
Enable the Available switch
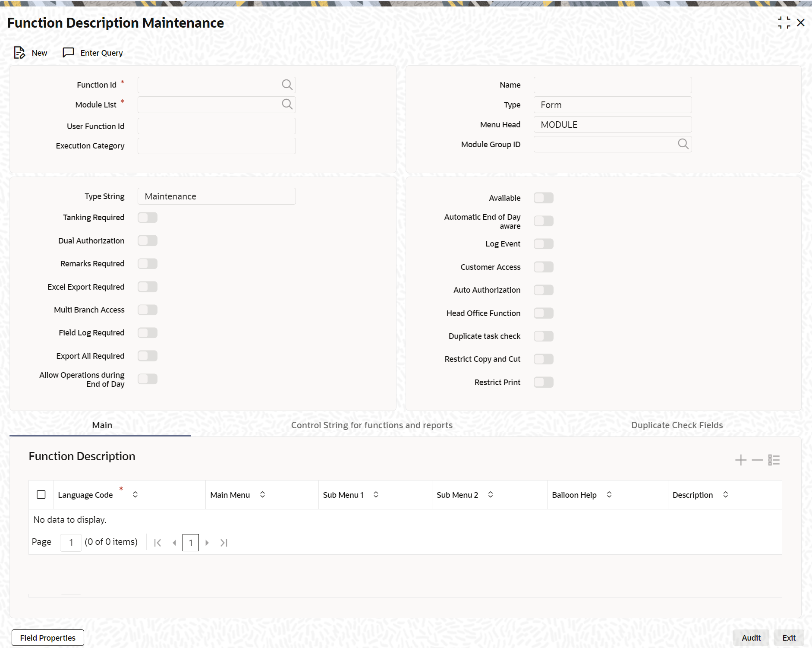click(x=544, y=198)
